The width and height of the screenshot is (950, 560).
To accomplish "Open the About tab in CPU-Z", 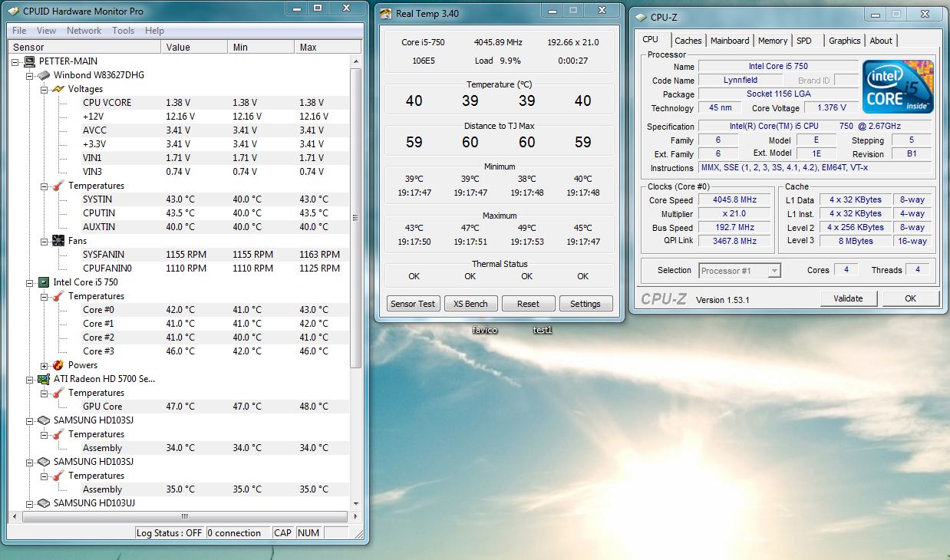I will 881,41.
